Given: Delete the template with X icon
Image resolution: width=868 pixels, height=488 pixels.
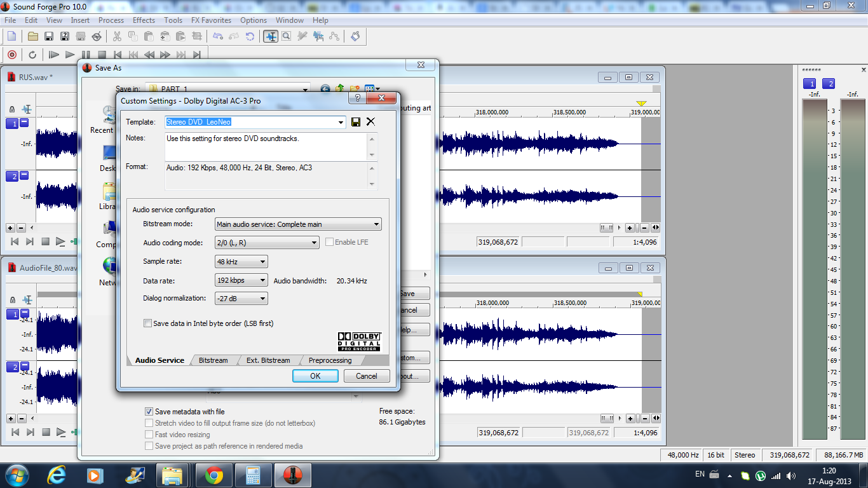Looking at the screenshot, I should (x=370, y=122).
